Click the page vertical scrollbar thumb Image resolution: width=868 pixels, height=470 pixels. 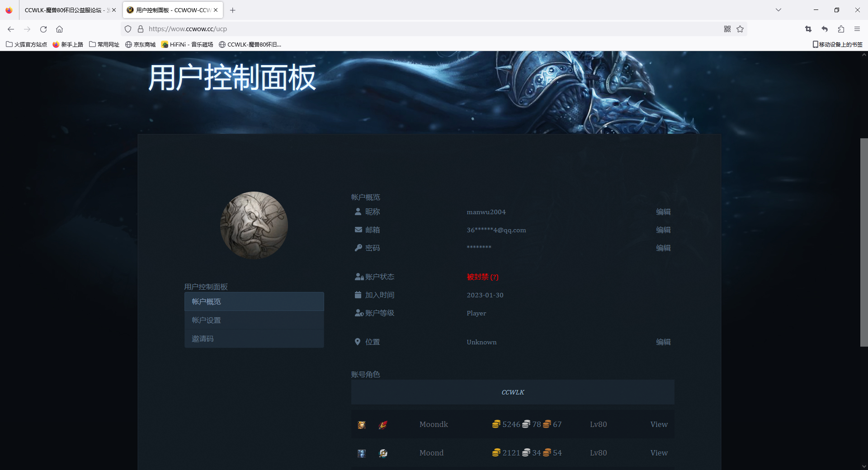pos(863,242)
